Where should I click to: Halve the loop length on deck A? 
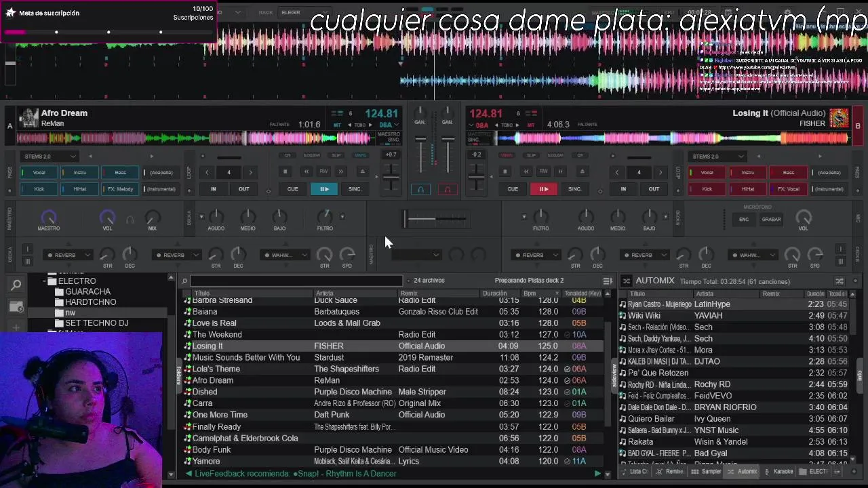click(207, 172)
